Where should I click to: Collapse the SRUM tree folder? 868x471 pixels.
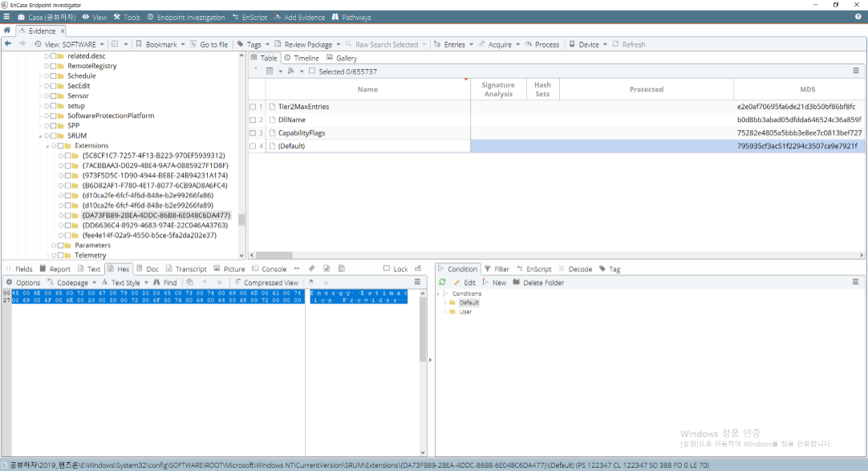(x=40, y=136)
